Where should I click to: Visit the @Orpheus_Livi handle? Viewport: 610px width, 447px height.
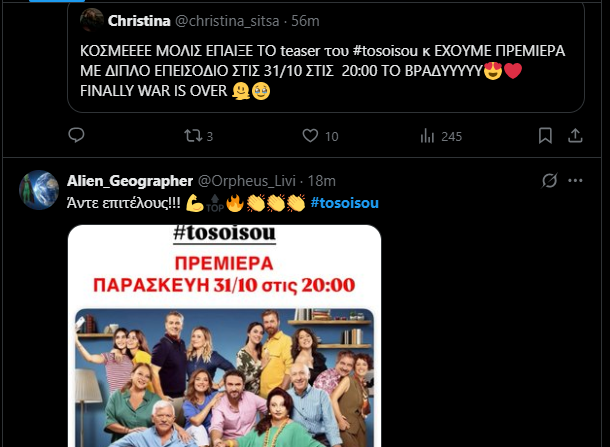247,181
